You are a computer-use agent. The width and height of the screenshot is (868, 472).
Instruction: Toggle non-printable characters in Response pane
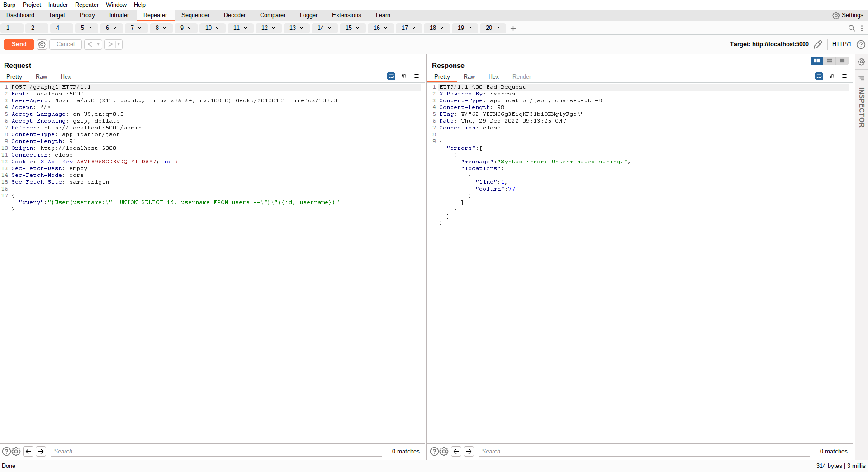coord(832,76)
